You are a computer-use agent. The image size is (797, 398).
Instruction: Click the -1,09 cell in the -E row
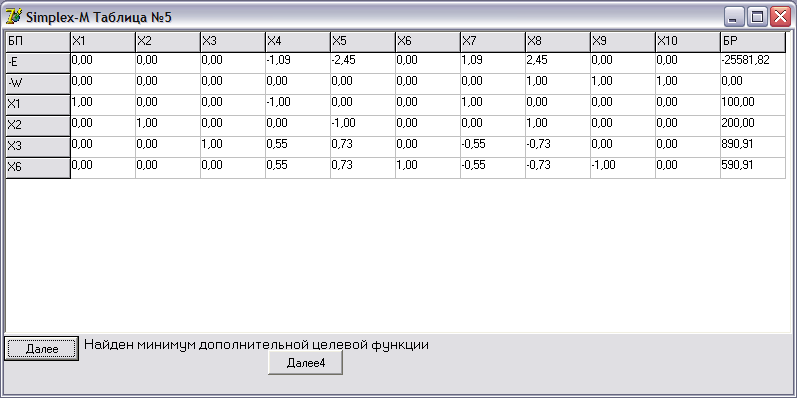(298, 63)
